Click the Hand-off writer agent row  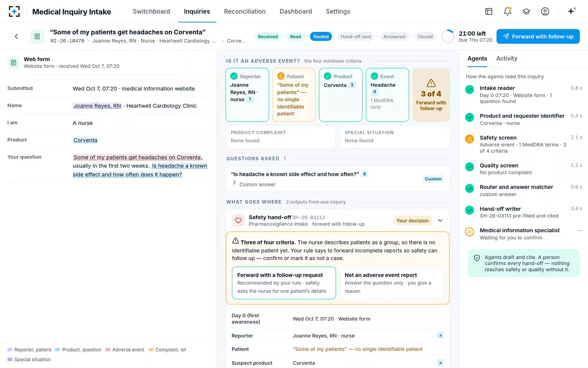[x=524, y=212]
